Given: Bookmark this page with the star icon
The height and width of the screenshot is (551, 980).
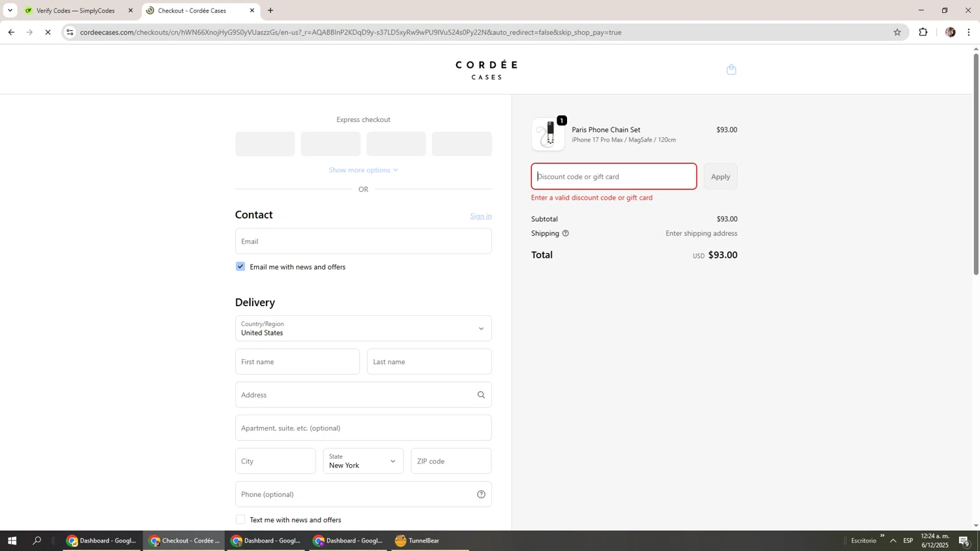Looking at the screenshot, I should click(x=897, y=32).
